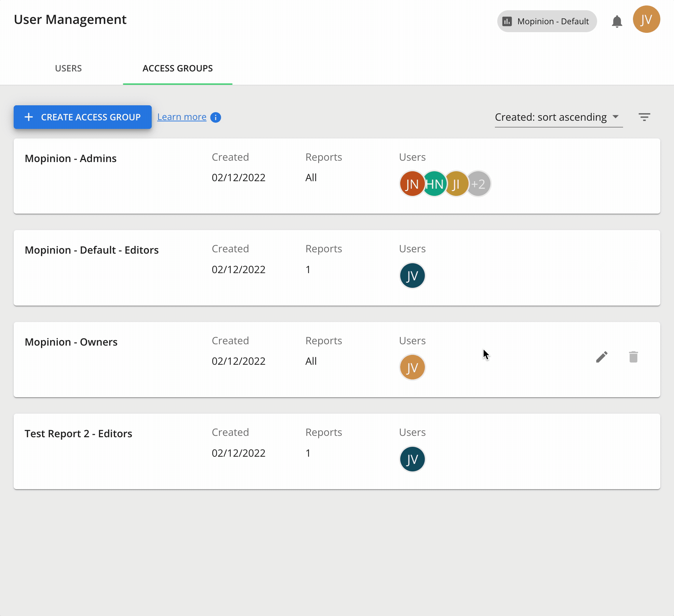Show hidden users via the +2 avatar
Screen dimensions: 674x616
478,184
